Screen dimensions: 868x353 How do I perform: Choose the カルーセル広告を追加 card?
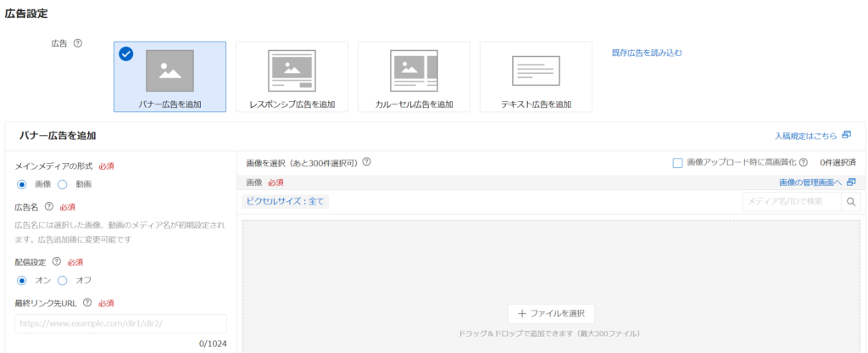pyautogui.click(x=414, y=76)
